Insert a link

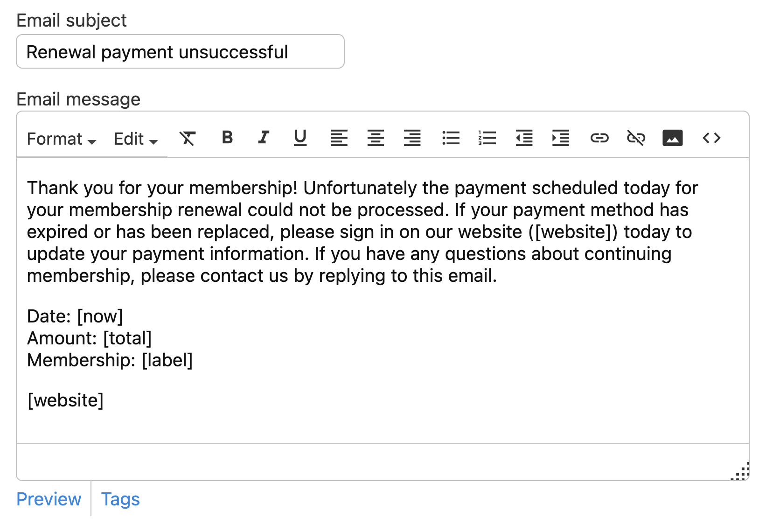pyautogui.click(x=599, y=138)
